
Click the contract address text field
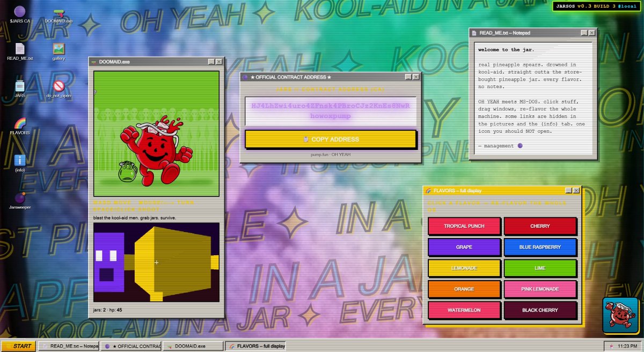331,111
